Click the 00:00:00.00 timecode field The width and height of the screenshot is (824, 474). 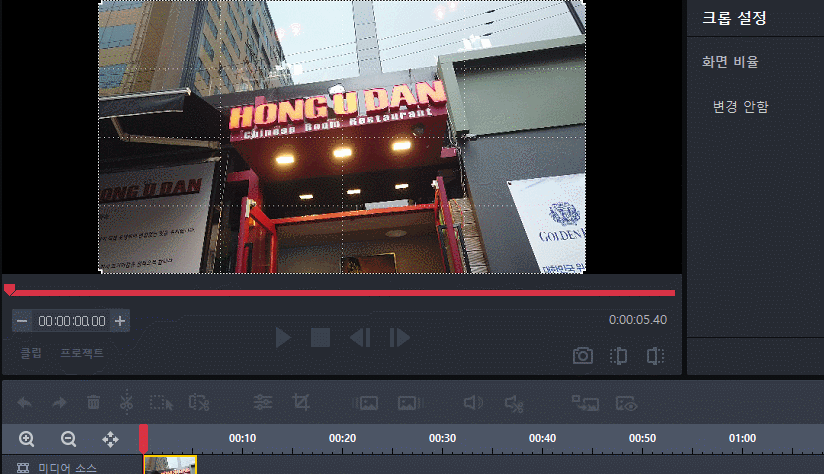point(71,321)
